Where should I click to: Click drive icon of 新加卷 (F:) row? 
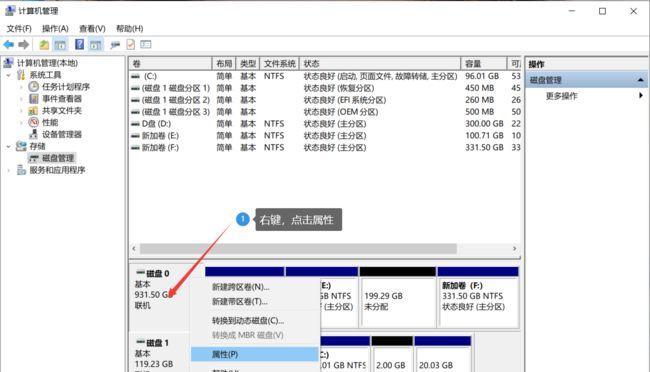pyautogui.click(x=135, y=148)
